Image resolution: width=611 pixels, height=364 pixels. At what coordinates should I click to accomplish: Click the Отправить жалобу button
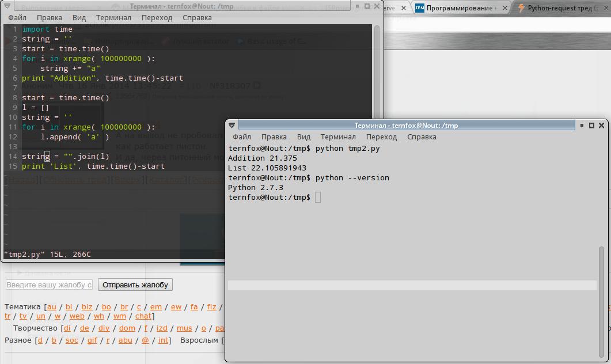[x=135, y=285]
